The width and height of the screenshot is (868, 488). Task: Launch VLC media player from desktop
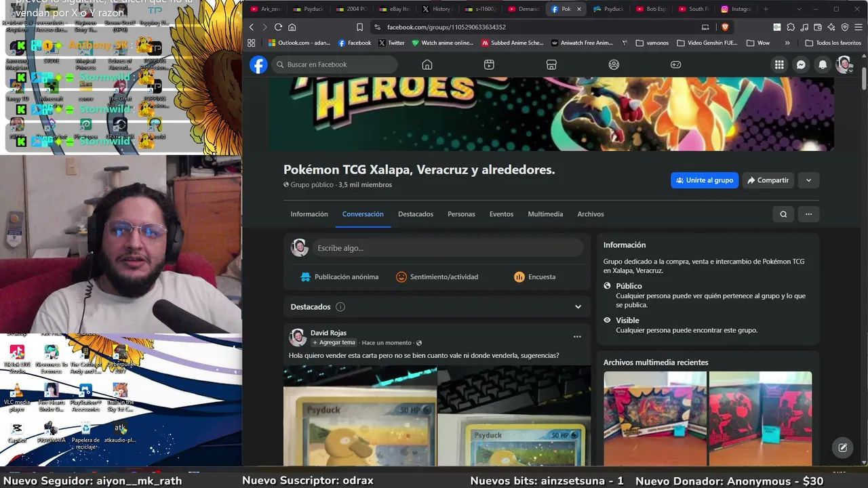tap(17, 398)
